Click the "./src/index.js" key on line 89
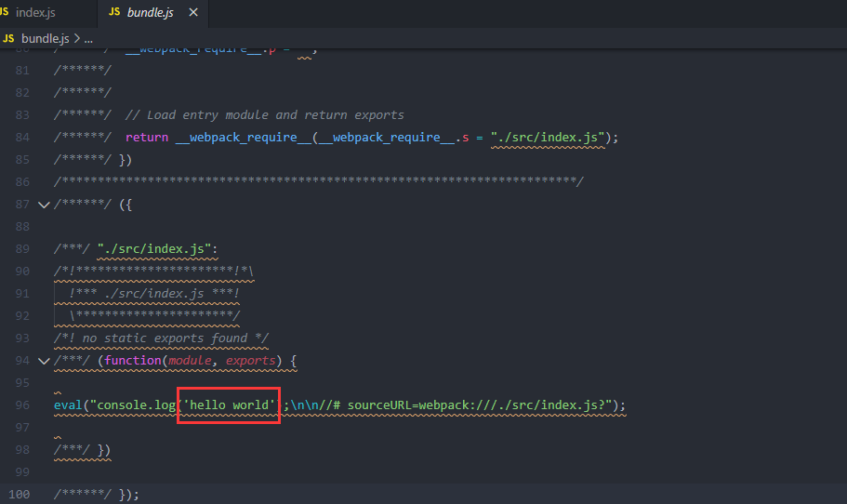This screenshot has height=504, width=847. click(154, 249)
